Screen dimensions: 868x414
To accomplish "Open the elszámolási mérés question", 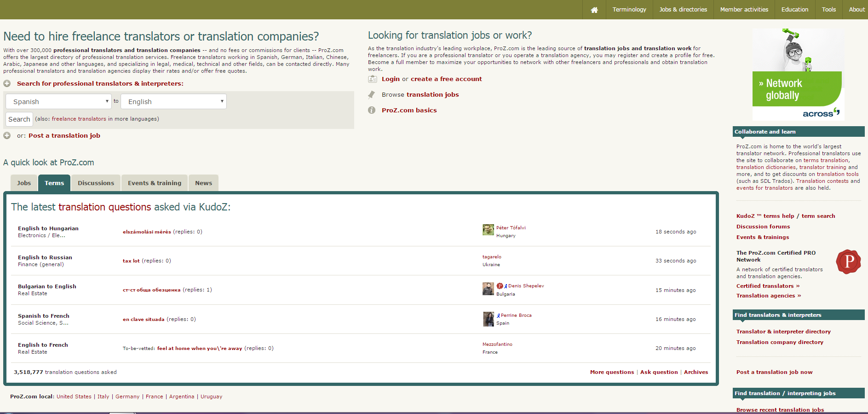I will point(147,232).
